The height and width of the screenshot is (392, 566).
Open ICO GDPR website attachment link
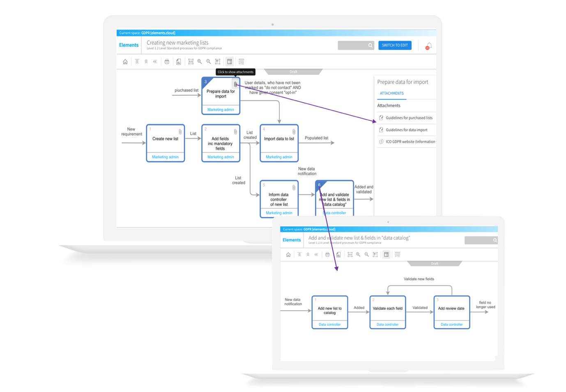pyautogui.click(x=410, y=142)
